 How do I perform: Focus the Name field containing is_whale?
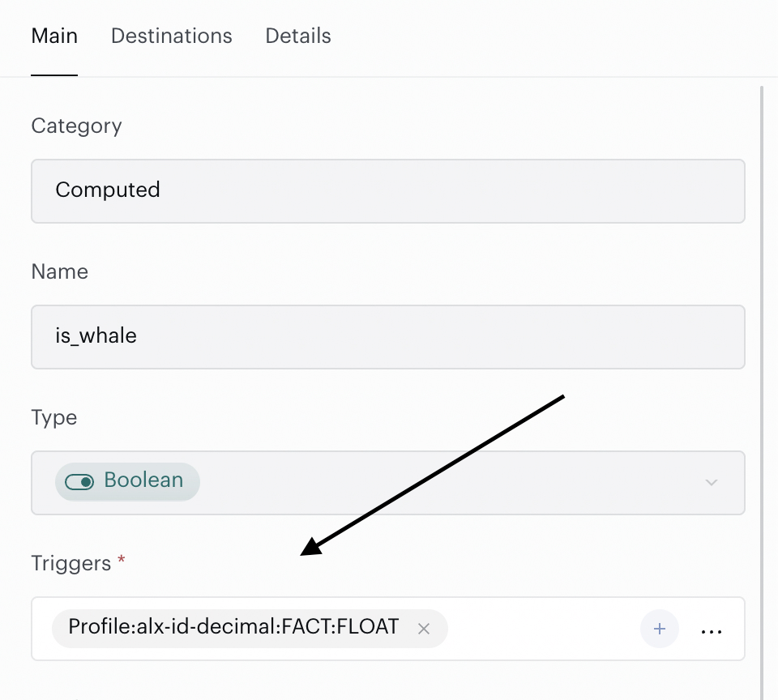pos(388,337)
